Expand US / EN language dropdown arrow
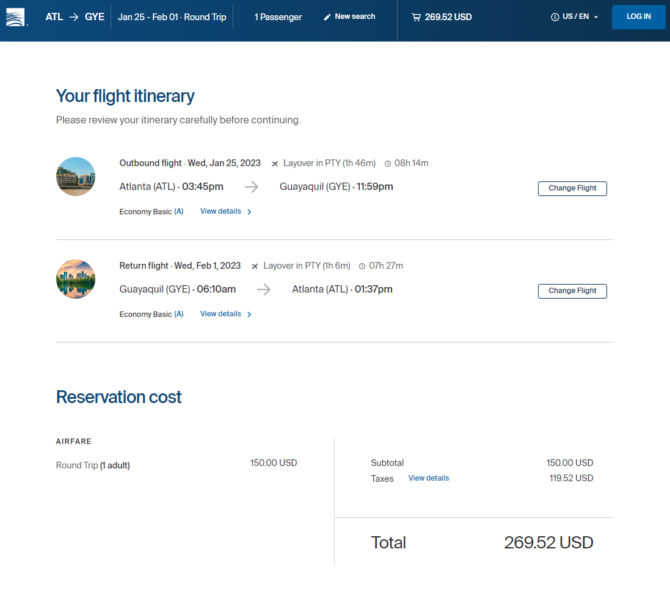Image resolution: width=670 pixels, height=593 pixels. (596, 17)
